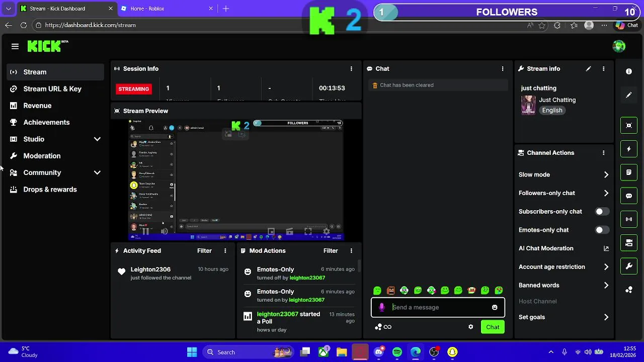Reload the page in browser toolbar

point(24,25)
